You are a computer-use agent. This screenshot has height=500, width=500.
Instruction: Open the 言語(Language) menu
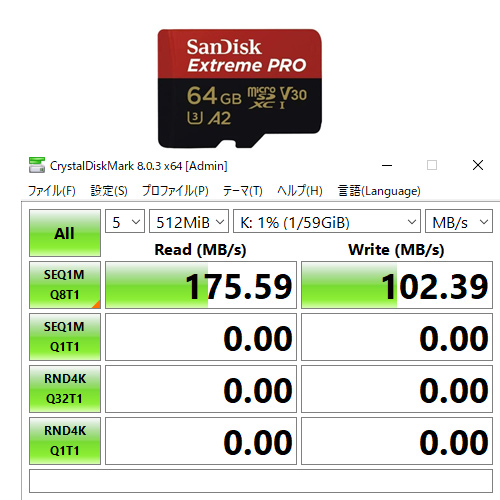pos(379,191)
